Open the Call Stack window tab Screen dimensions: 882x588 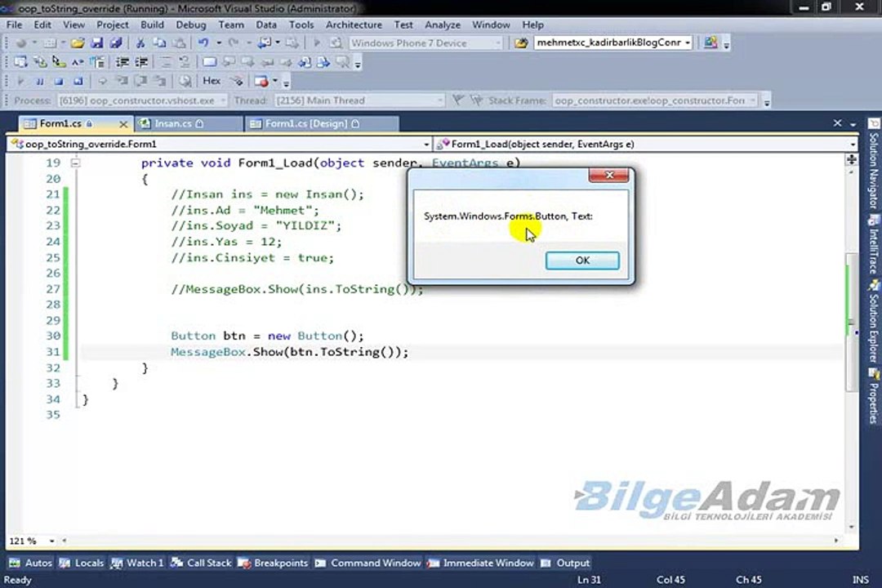point(202,563)
